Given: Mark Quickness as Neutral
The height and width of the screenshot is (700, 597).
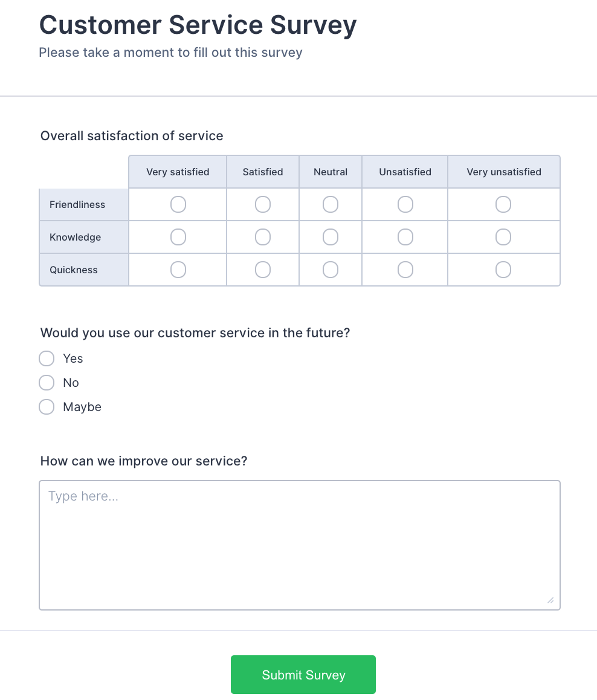Looking at the screenshot, I should (x=331, y=270).
